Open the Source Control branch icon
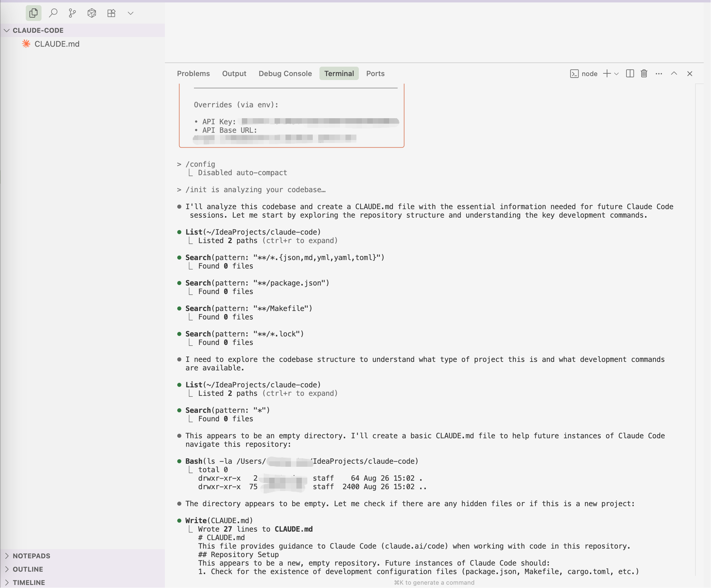 point(72,13)
